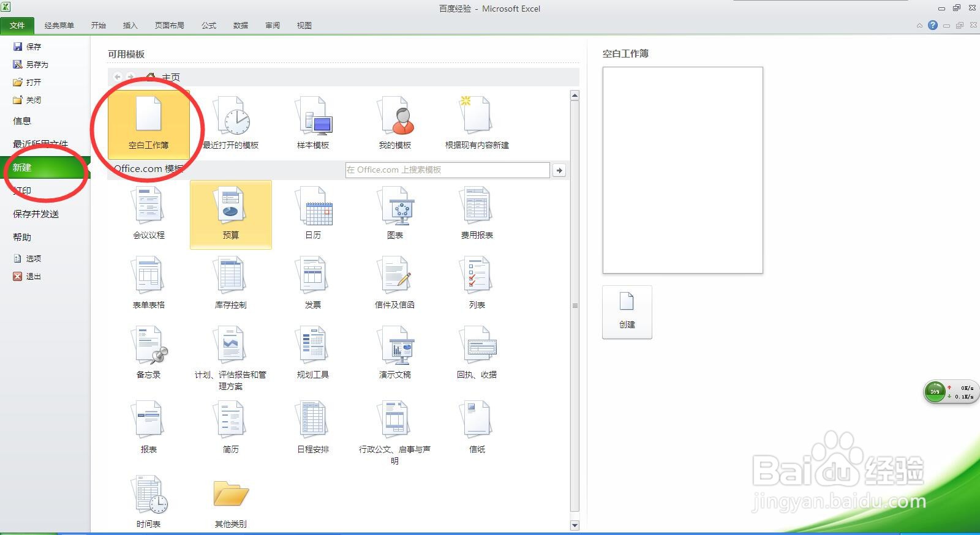Go back with the left navigation arrow

click(x=118, y=77)
